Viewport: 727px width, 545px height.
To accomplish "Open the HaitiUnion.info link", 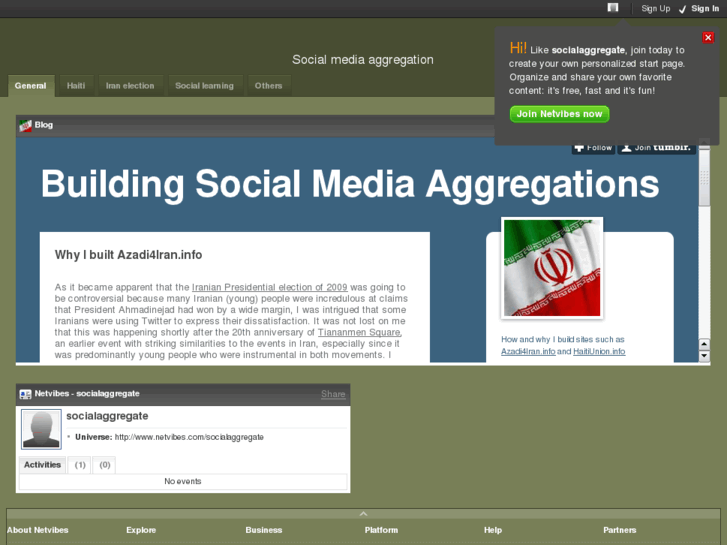I will (x=599, y=352).
